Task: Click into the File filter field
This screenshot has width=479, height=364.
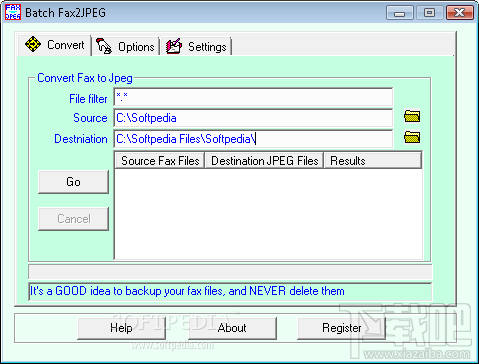Action: (253, 98)
